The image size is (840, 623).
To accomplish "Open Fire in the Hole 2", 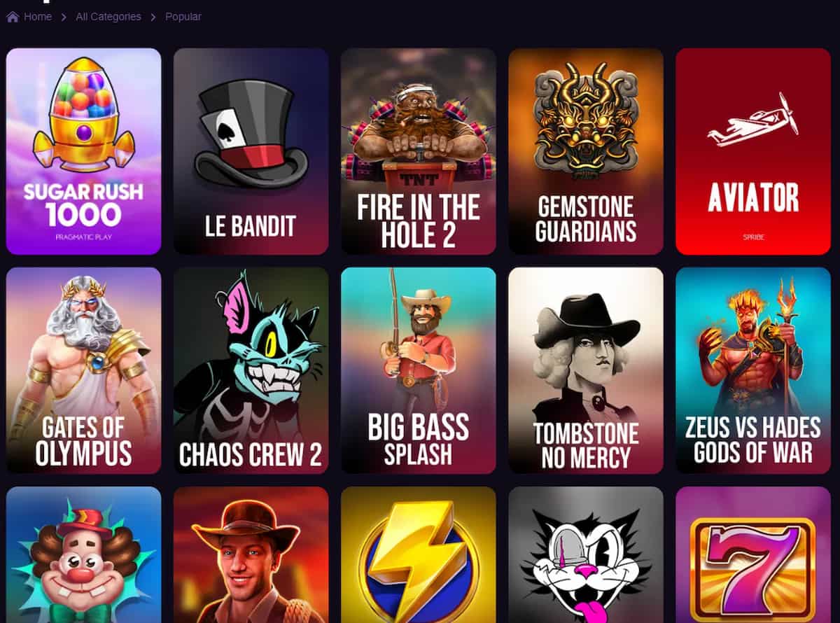I will 419,151.
